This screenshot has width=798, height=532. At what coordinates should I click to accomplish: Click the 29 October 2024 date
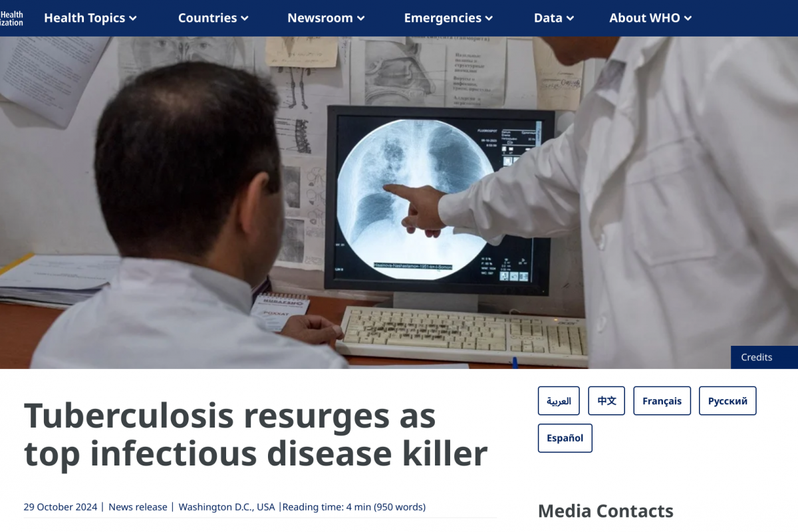pos(61,507)
